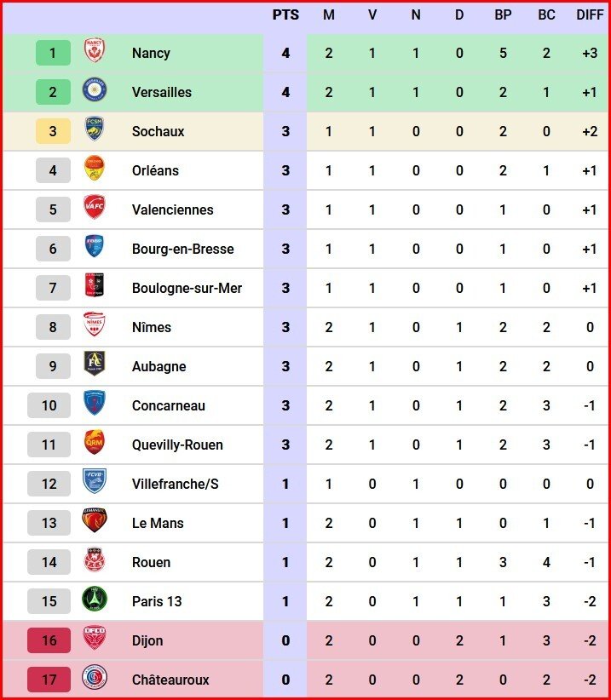Select the red rank 17 badge
611x700 pixels.
pyautogui.click(x=49, y=680)
